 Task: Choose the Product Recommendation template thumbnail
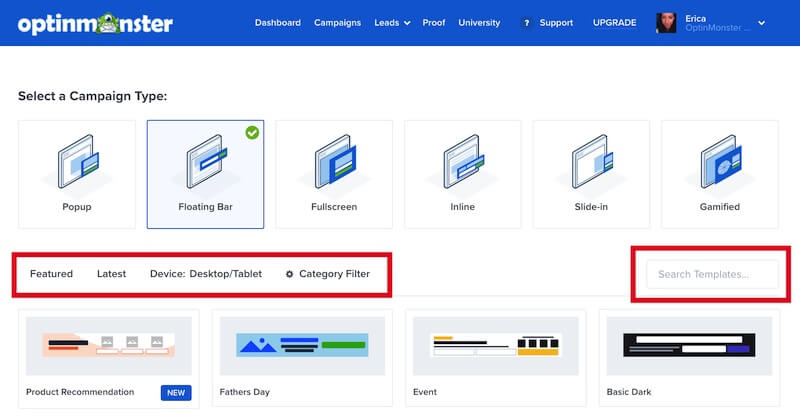[x=109, y=346]
